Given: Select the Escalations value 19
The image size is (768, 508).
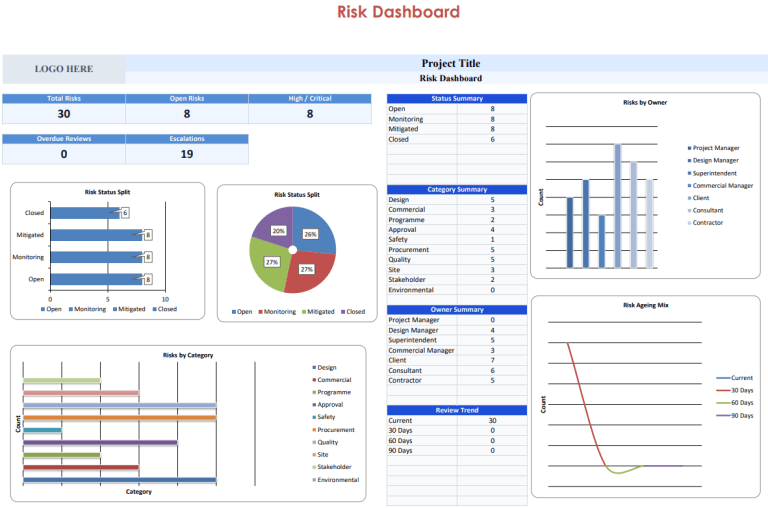Looking at the screenshot, I should point(187,154).
